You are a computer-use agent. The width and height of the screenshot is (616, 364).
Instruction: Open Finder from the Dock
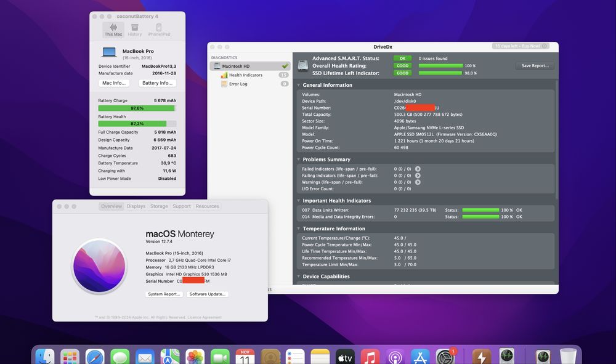click(45, 357)
